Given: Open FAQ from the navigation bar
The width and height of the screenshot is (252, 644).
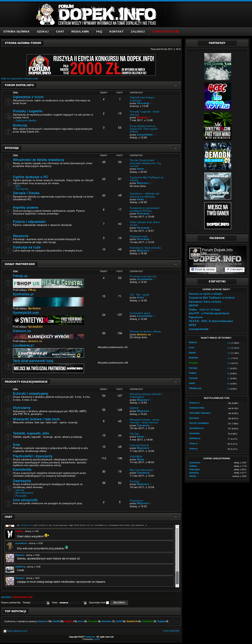Looking at the screenshot, I should [x=99, y=32].
